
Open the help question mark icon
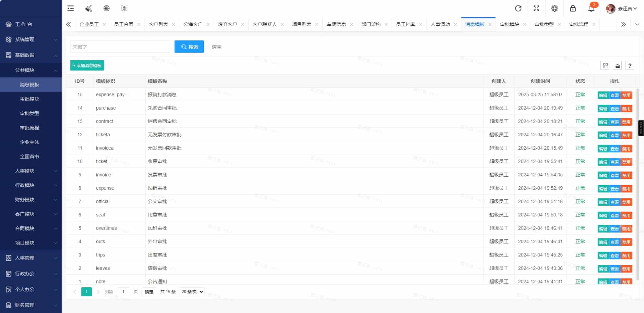630,65
